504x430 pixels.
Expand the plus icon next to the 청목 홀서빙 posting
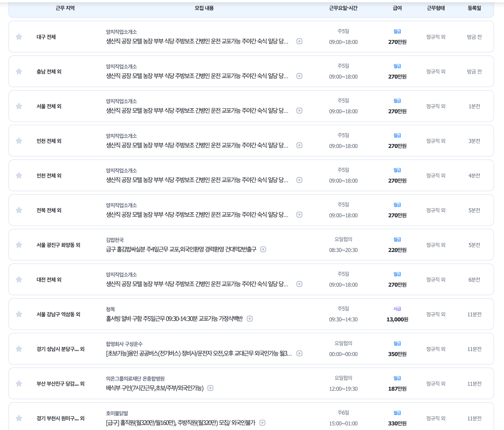(x=250, y=319)
